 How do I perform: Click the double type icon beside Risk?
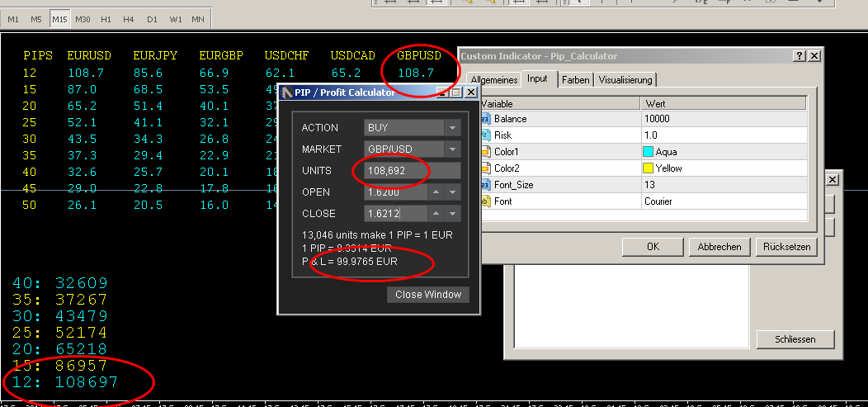tap(485, 135)
